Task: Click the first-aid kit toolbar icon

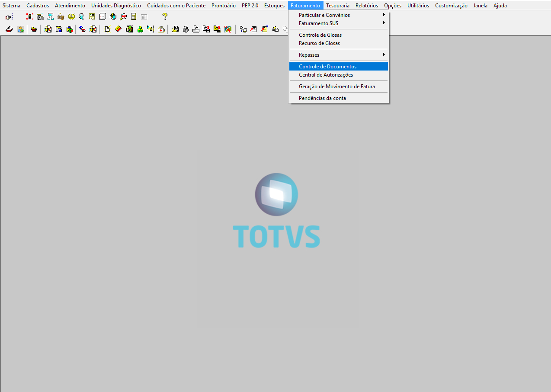Action: 161,29
